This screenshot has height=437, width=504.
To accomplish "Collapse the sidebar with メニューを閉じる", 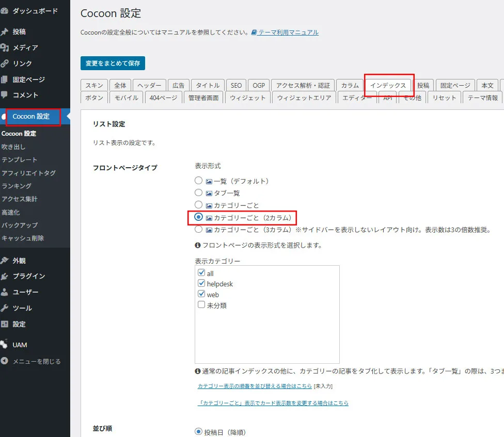I will [x=31, y=361].
